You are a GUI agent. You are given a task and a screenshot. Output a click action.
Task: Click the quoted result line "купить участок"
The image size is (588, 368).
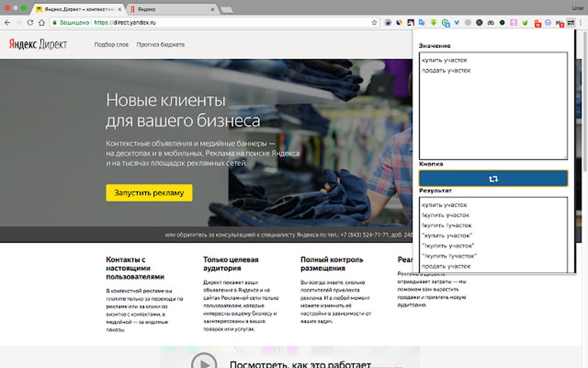coord(447,235)
